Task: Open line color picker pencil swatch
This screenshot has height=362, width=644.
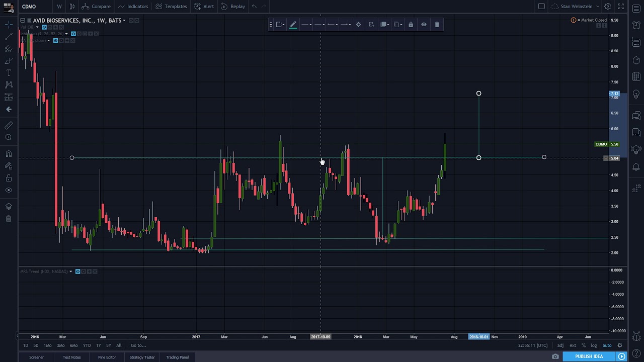Action: click(x=293, y=24)
